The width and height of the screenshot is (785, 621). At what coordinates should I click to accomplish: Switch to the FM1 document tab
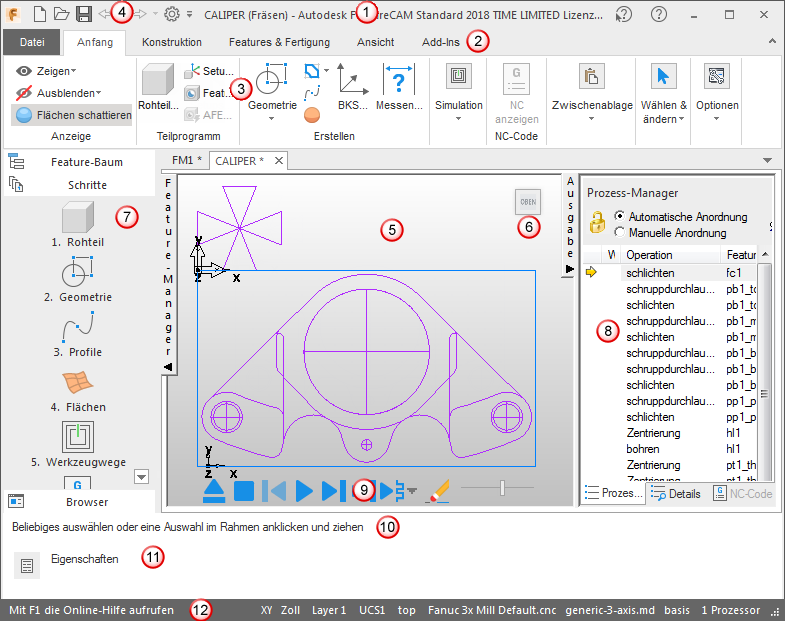(186, 160)
